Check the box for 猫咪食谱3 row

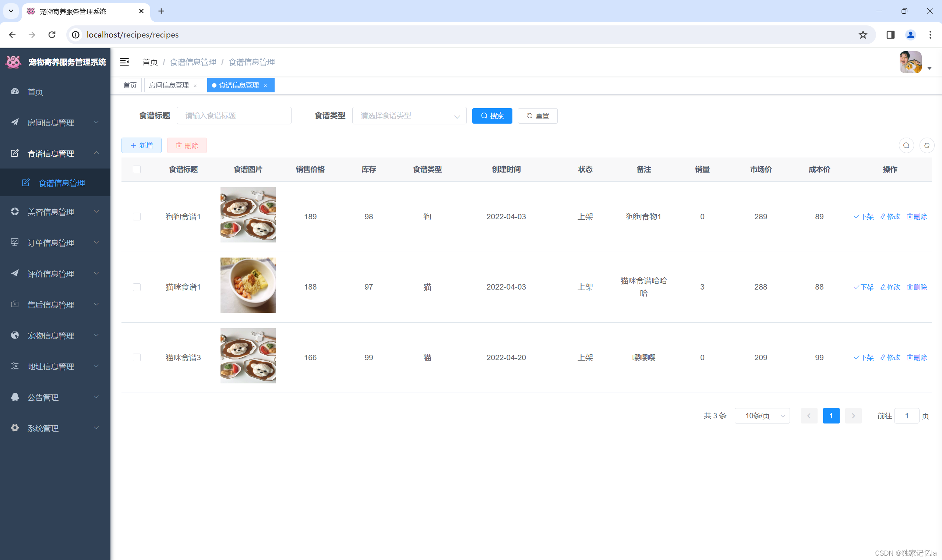point(137,357)
